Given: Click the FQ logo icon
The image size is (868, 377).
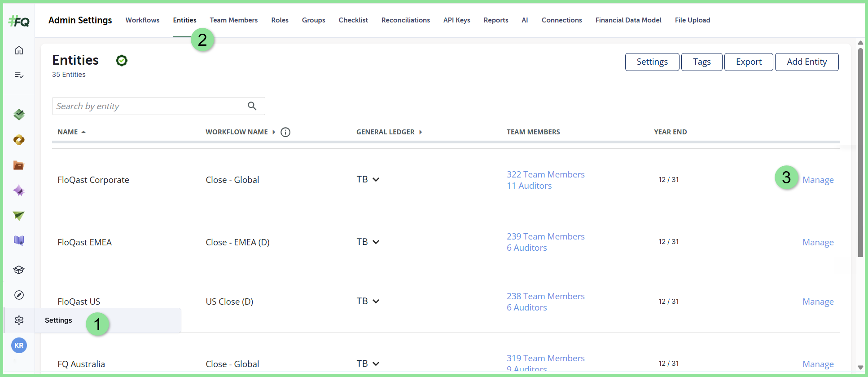Looking at the screenshot, I should point(19,21).
